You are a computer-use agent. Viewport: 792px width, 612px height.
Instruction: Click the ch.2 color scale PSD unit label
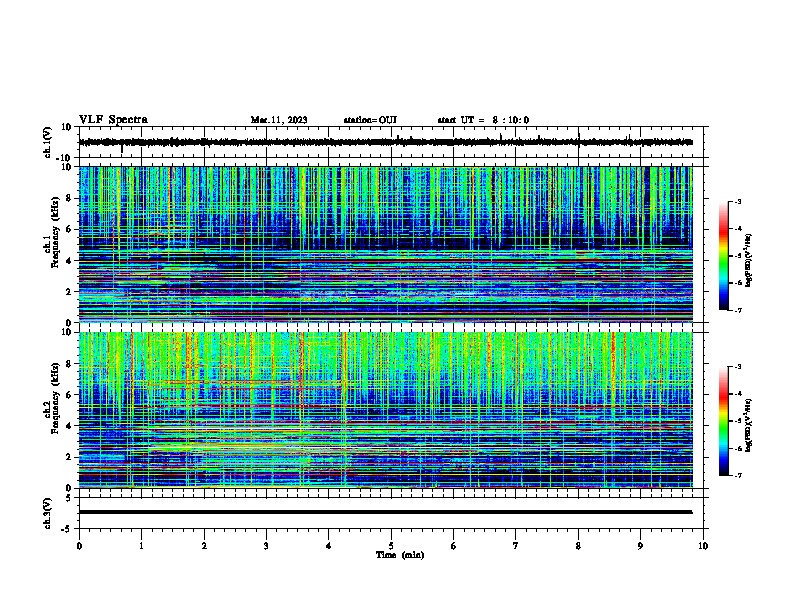(748, 426)
